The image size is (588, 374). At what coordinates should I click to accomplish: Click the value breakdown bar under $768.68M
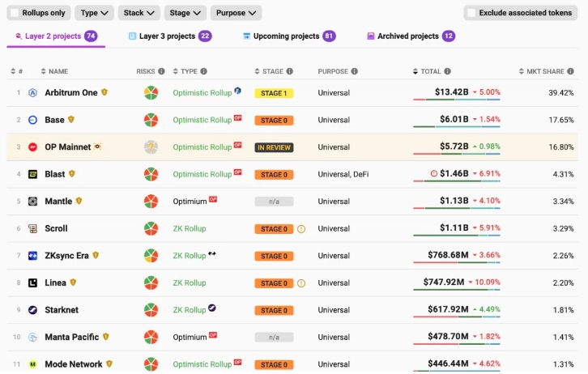coord(456,263)
